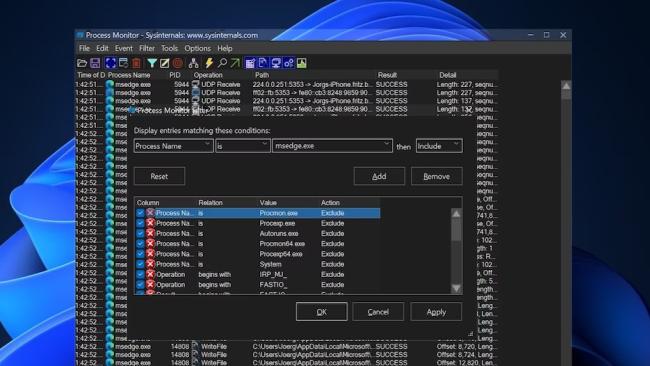The width and height of the screenshot is (650, 366).
Task: Open the Include action dropdown
Action: [439, 146]
